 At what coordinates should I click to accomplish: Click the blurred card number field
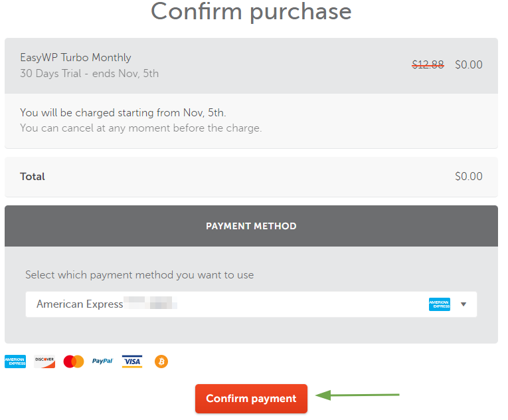pyautogui.click(x=150, y=303)
